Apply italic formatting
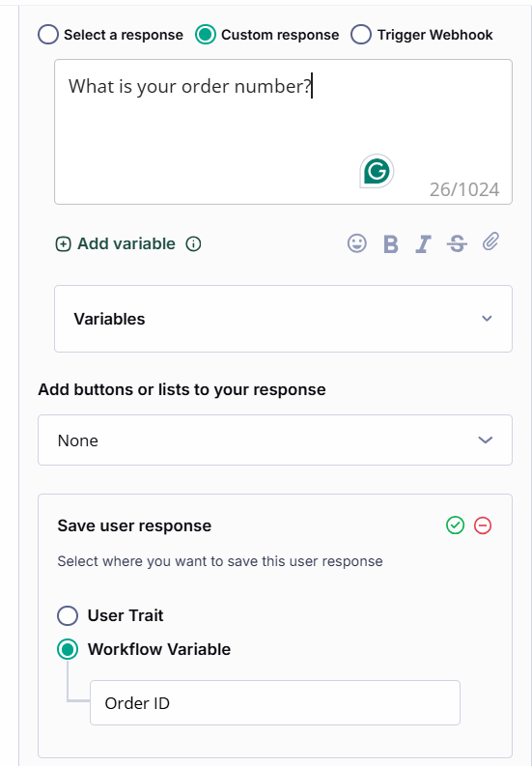Image resolution: width=532 pixels, height=766 pixels. click(423, 243)
